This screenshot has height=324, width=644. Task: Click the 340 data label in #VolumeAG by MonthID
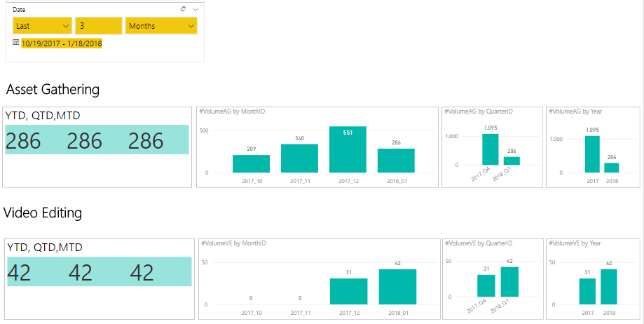click(x=299, y=139)
